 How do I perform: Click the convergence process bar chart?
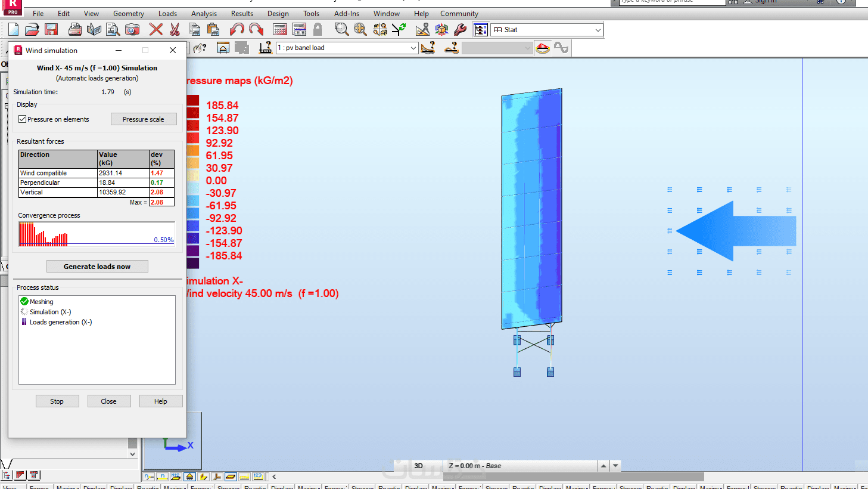(x=97, y=234)
